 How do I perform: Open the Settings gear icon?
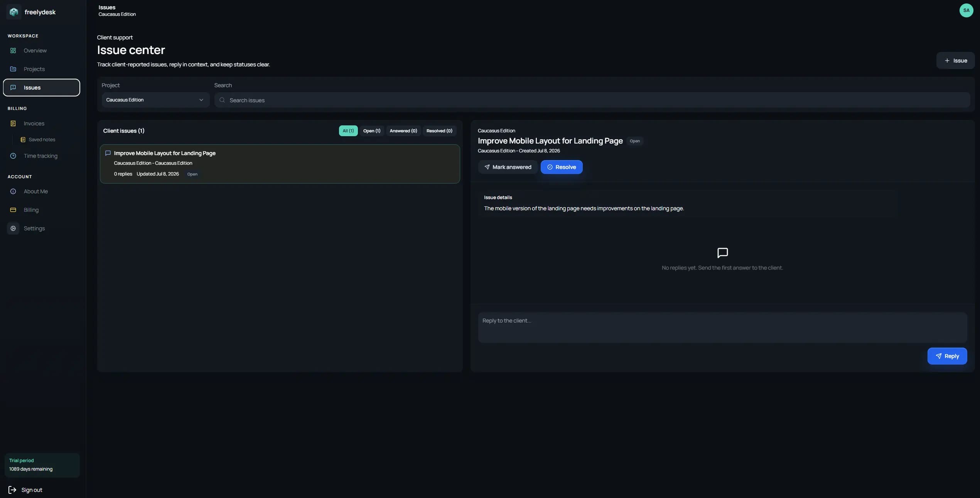click(x=13, y=228)
